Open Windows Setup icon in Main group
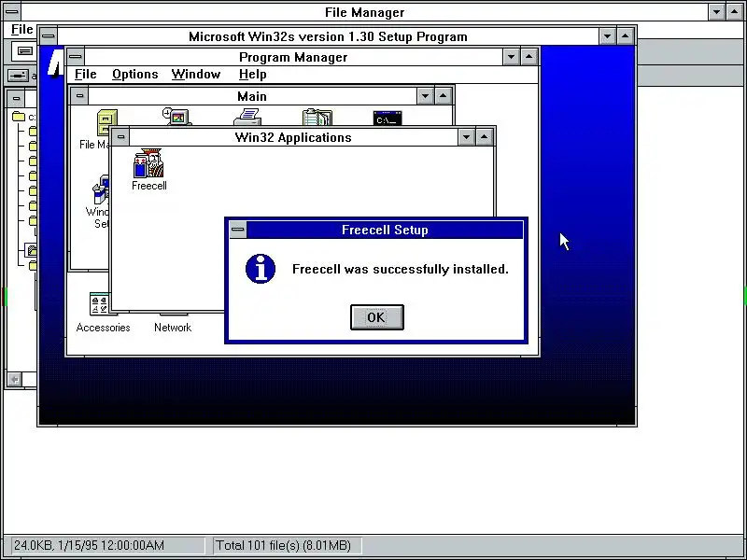The height and width of the screenshot is (560, 747). 100,202
